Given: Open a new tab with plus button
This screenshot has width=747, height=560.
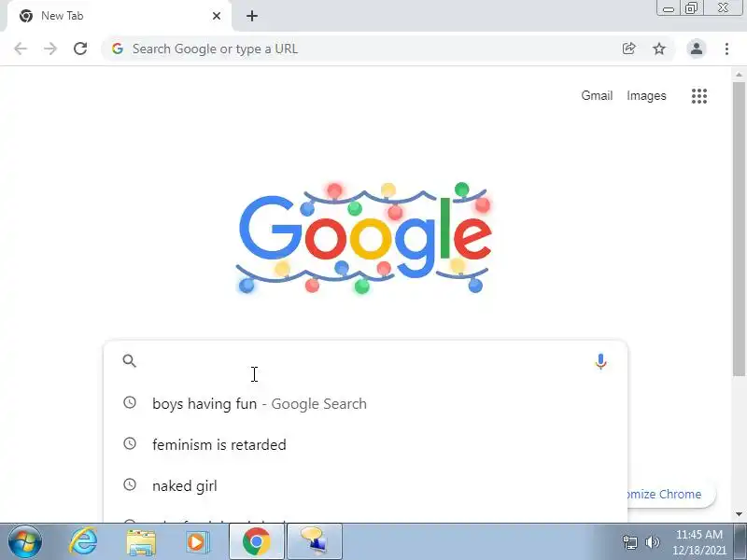Looking at the screenshot, I should [x=252, y=16].
